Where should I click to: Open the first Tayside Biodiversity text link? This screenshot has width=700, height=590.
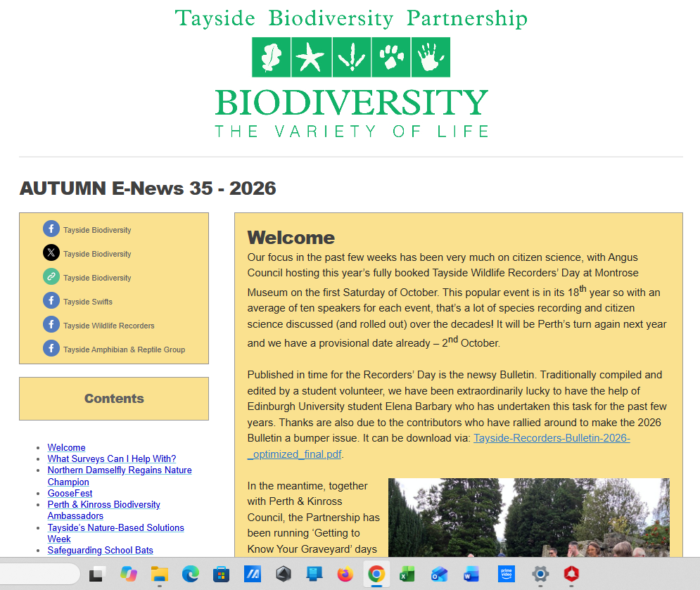[97, 230]
